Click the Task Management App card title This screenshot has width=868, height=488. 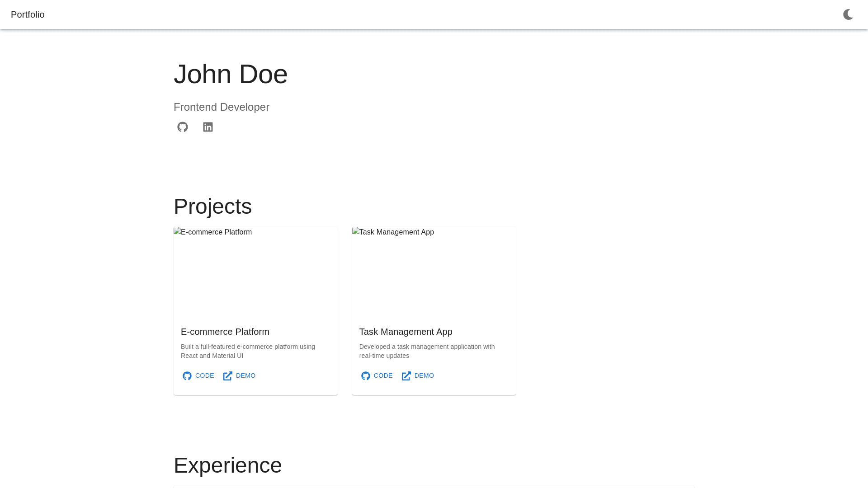(406, 332)
